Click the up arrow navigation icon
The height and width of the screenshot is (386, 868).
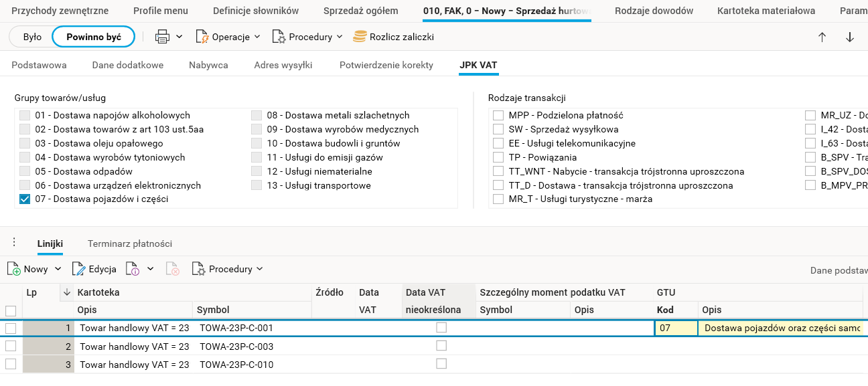pyautogui.click(x=822, y=37)
